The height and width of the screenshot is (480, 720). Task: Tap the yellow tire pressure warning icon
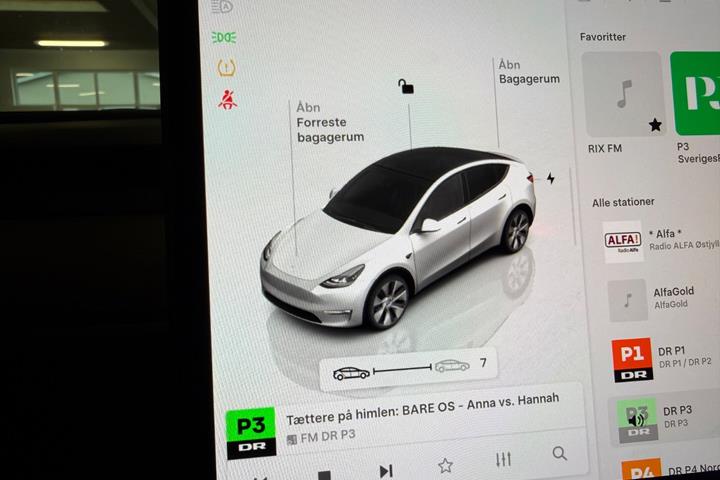coord(226,68)
